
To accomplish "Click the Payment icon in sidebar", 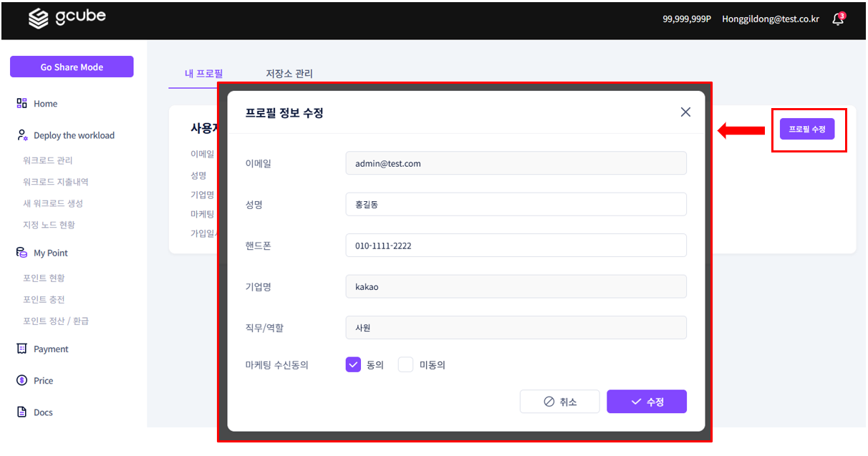I will pos(21,349).
